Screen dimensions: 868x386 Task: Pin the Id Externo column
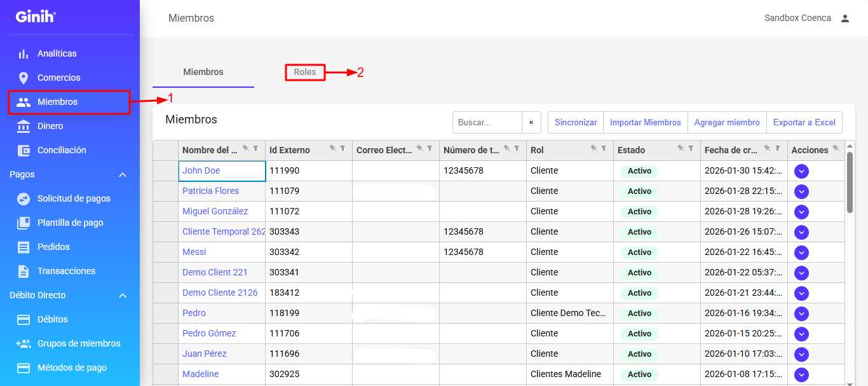[x=332, y=148]
